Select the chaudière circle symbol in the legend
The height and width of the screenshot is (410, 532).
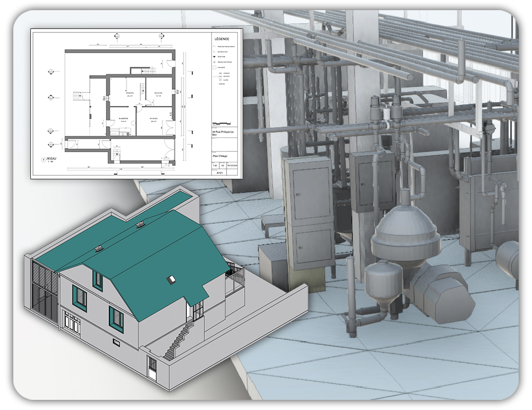pos(214,67)
